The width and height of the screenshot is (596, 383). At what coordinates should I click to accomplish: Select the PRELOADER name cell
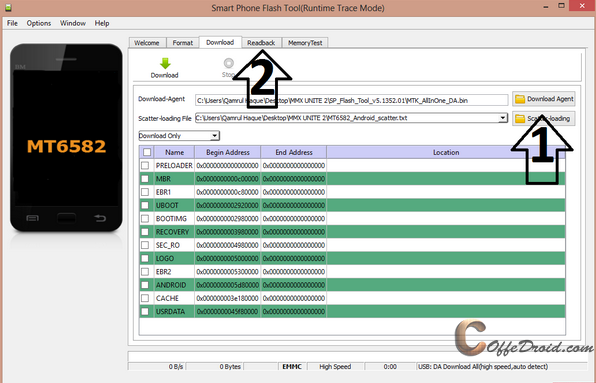point(174,166)
